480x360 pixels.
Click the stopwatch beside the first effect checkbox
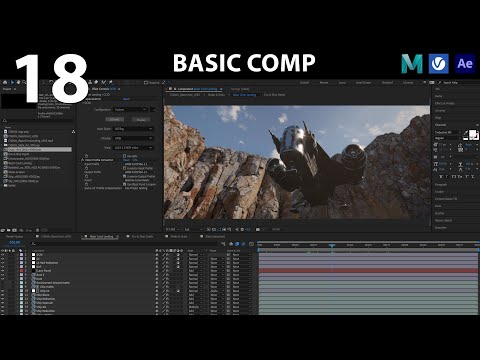(86, 156)
